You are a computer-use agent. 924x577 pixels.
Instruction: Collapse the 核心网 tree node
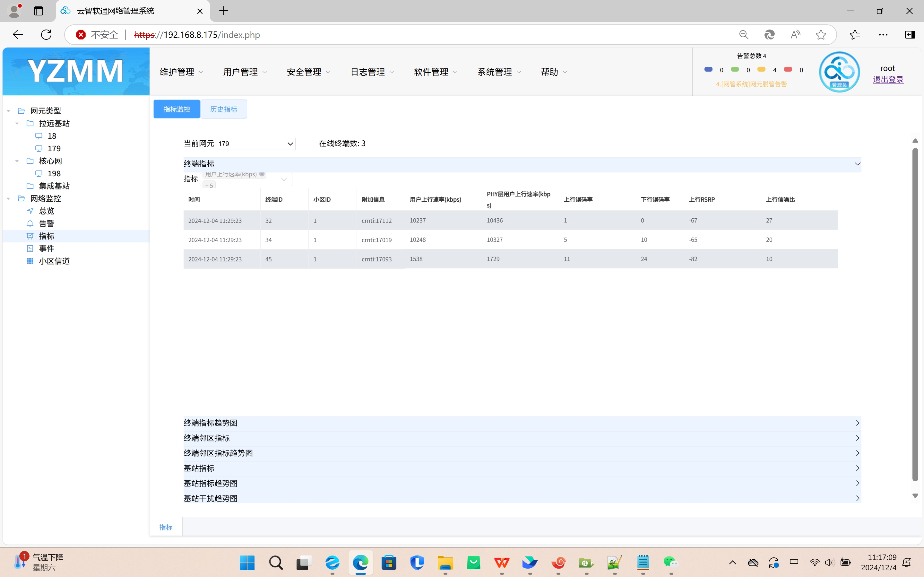pos(17,161)
